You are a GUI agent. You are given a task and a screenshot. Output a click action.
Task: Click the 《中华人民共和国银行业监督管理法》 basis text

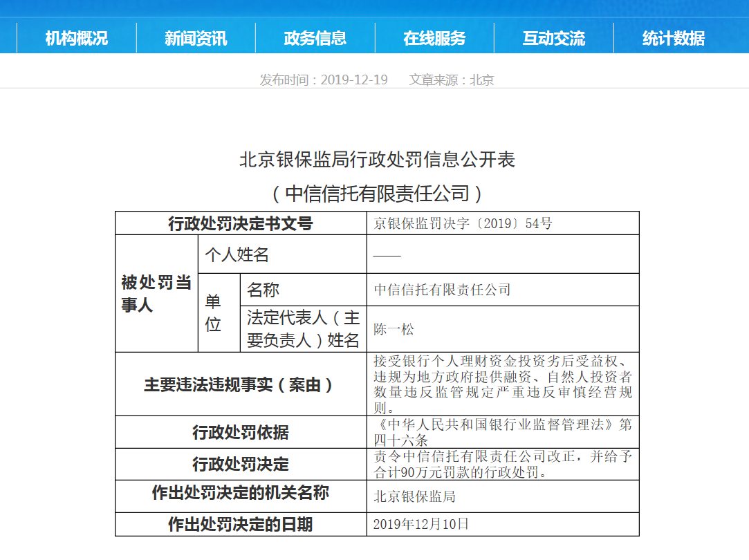coord(503,432)
